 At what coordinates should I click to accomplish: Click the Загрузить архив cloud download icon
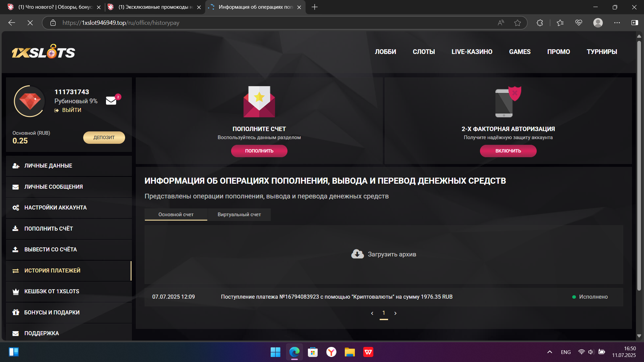point(357,254)
